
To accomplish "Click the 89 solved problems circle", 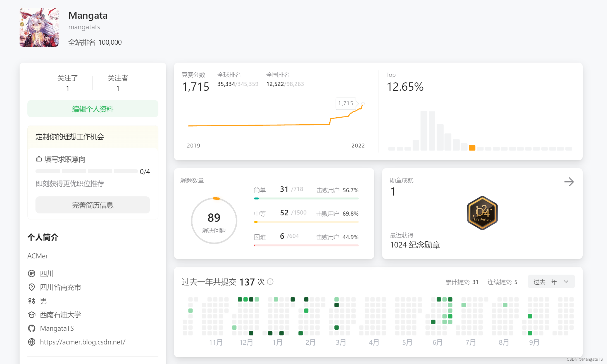I will pyautogui.click(x=214, y=221).
